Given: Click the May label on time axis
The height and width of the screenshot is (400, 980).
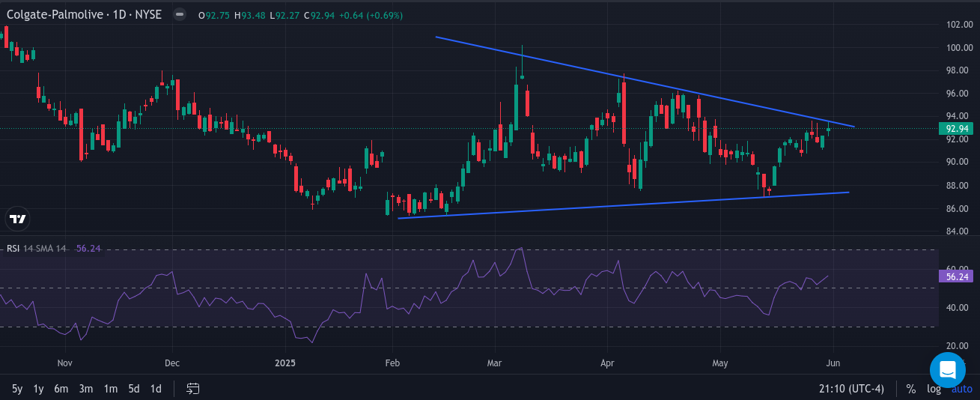Looking at the screenshot, I should 720,363.
